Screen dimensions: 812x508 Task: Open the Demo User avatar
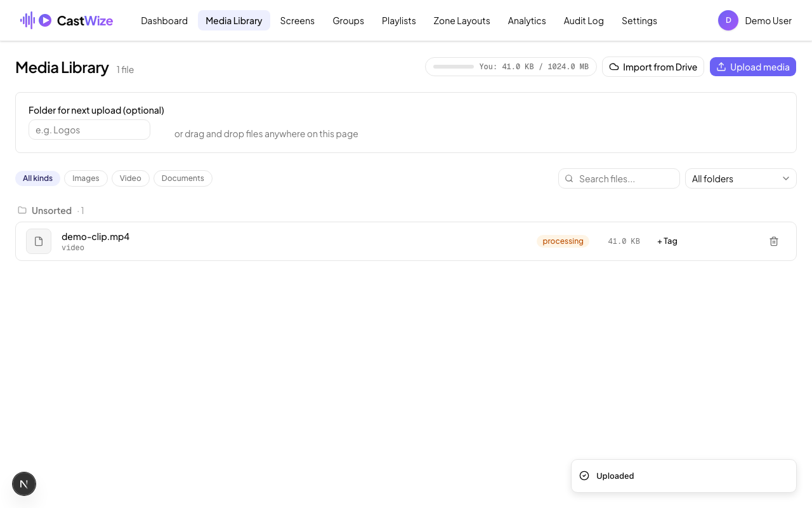(x=728, y=20)
